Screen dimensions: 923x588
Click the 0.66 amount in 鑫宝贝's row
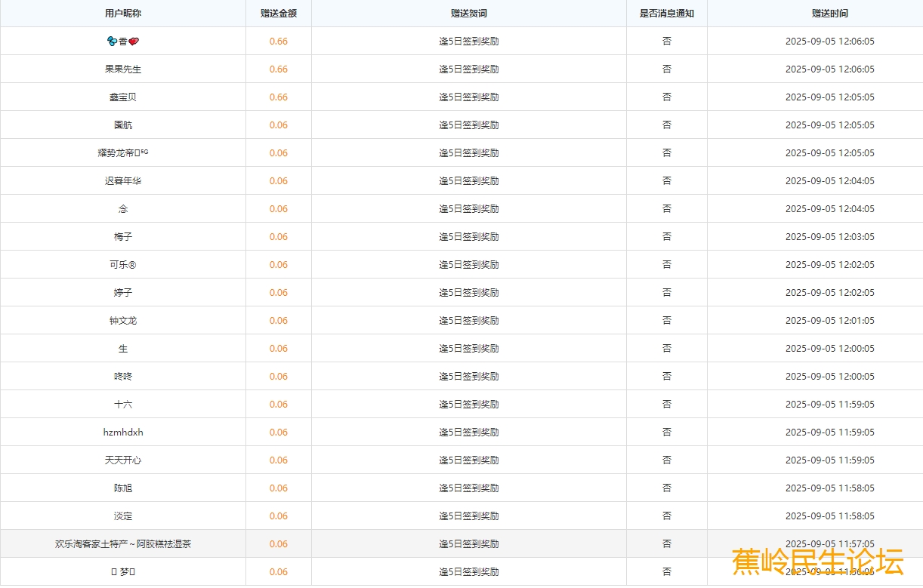coord(278,97)
